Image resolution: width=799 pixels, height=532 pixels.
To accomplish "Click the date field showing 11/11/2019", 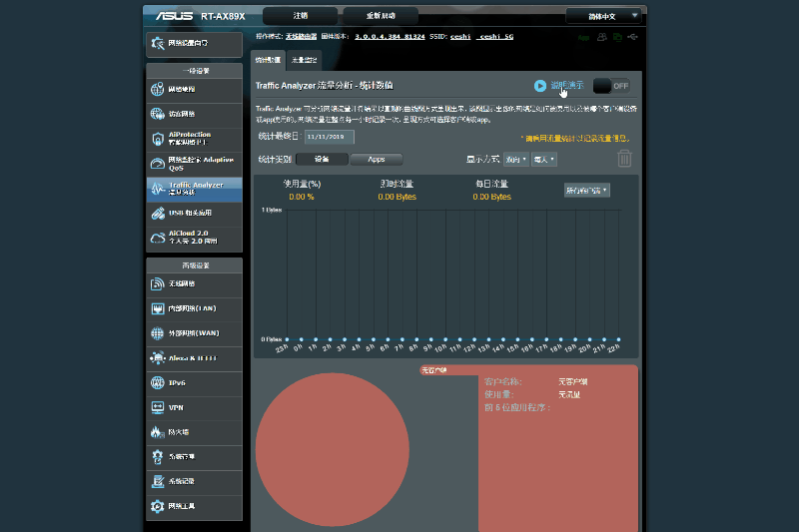I will click(329, 137).
